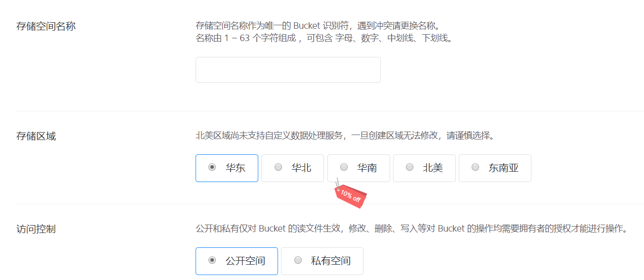
Task: Click the 北美区域 warning description text
Action: click(x=345, y=136)
